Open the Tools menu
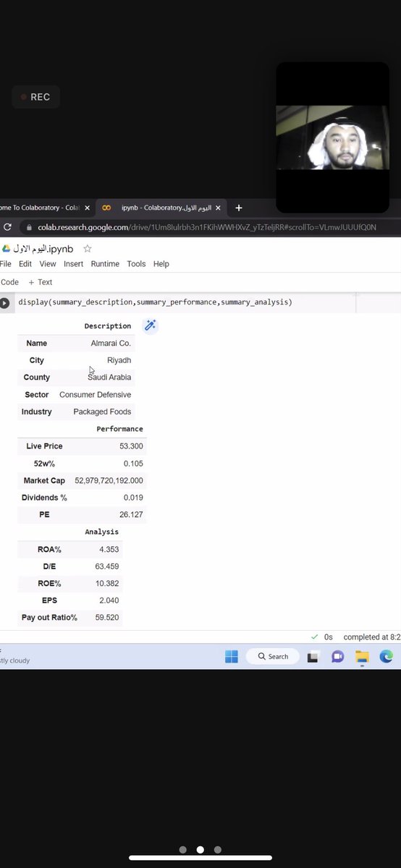 tap(136, 264)
